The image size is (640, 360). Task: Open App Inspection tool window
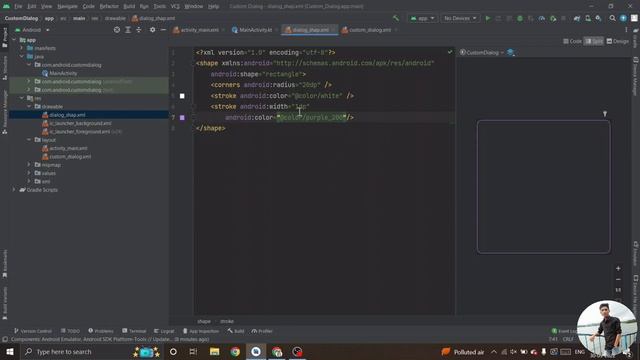point(201,331)
